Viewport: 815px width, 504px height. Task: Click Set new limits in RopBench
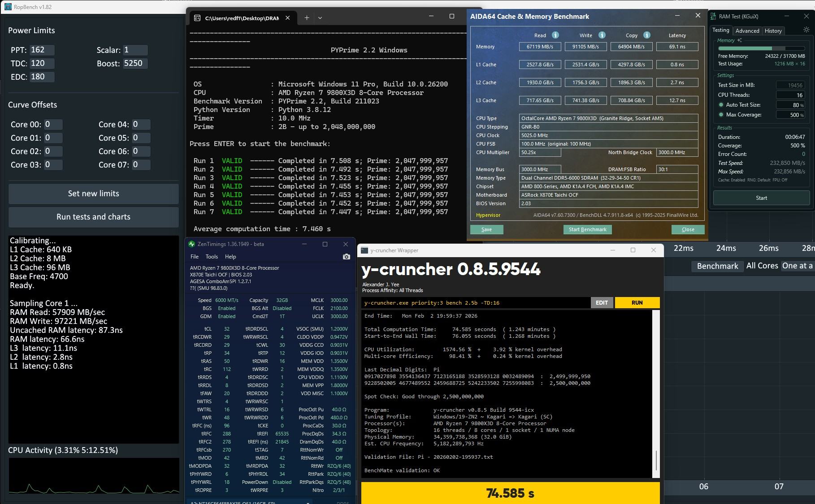click(x=94, y=194)
